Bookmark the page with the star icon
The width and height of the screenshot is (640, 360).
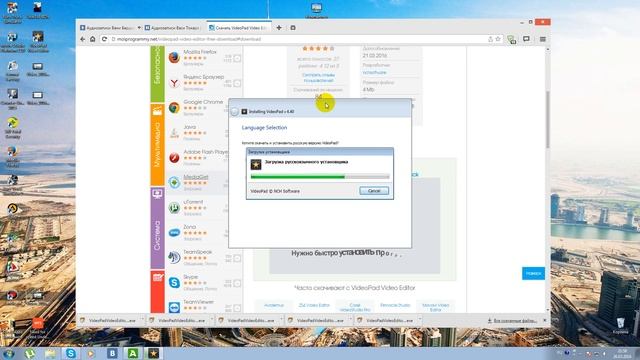pyautogui.click(x=498, y=39)
